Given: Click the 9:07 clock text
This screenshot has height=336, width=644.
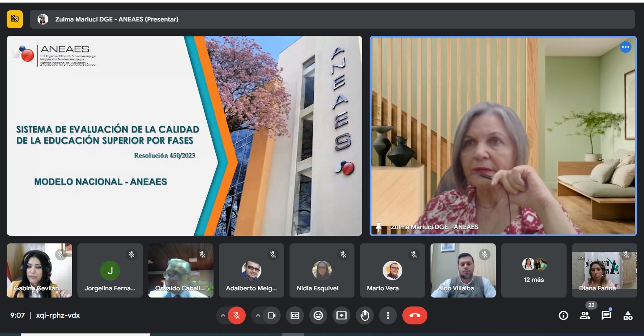Looking at the screenshot, I should (x=17, y=315).
